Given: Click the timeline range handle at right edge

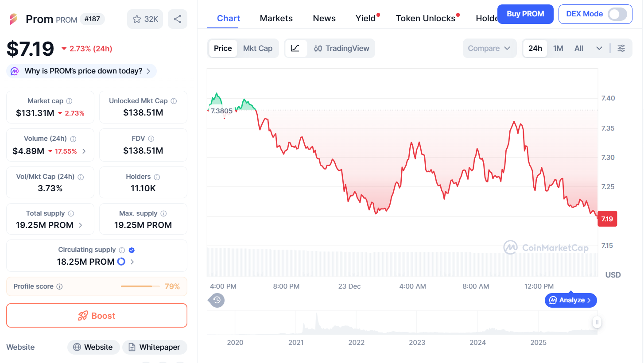Looking at the screenshot, I should [597, 322].
